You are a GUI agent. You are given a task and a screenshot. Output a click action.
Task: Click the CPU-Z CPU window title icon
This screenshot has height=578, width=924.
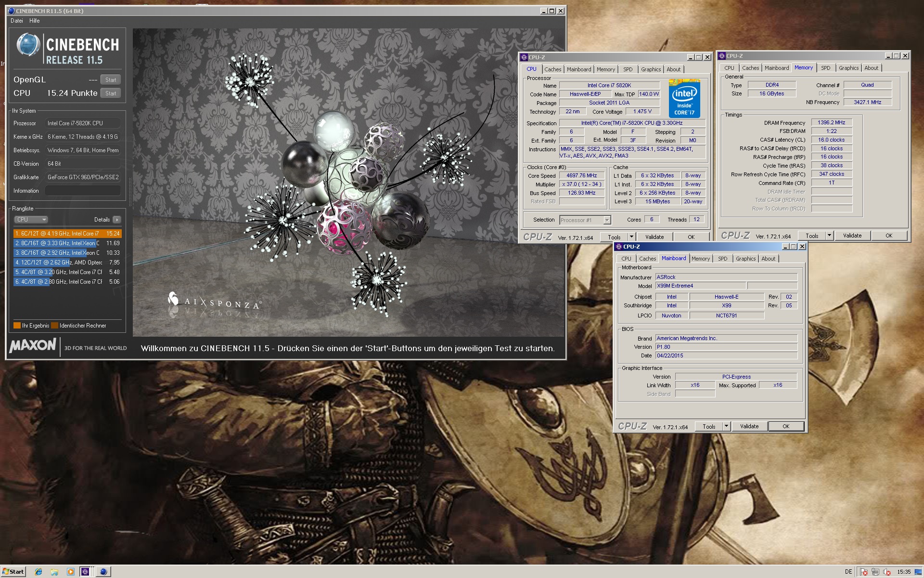524,57
